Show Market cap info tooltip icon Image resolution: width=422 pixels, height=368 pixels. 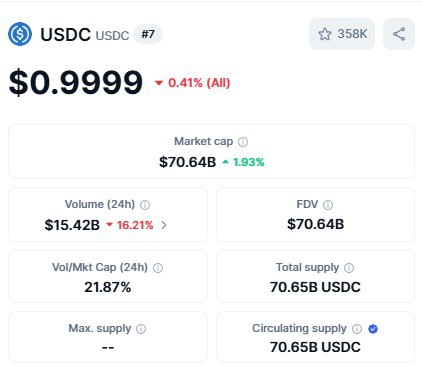243,142
